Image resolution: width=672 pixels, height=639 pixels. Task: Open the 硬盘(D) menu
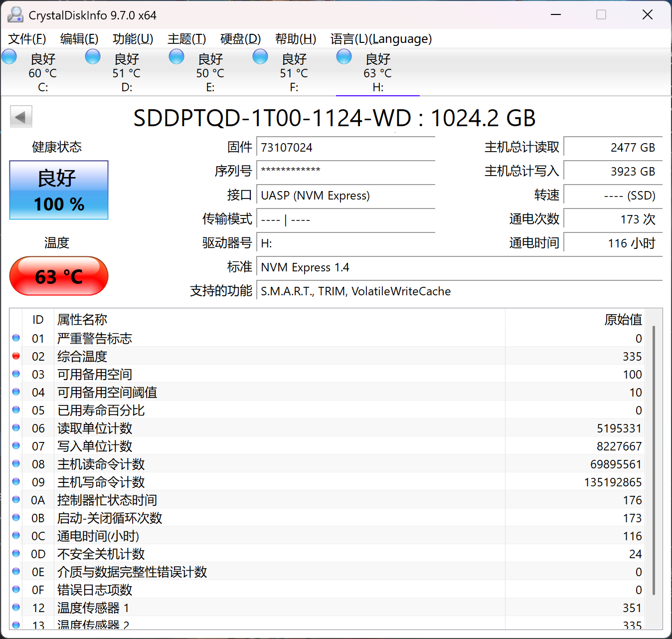[x=240, y=39]
